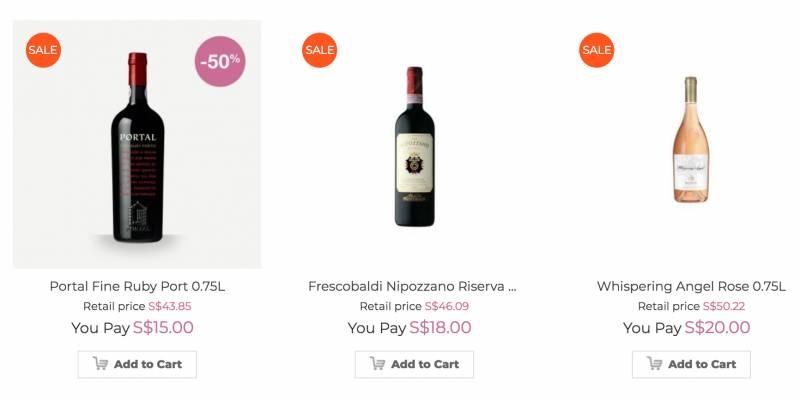Click the SALE badge on Whispering Angel
This screenshot has height=400, width=800.
tap(596, 50)
